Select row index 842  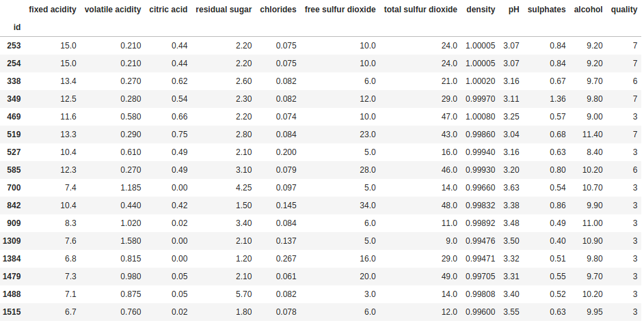(x=14, y=206)
